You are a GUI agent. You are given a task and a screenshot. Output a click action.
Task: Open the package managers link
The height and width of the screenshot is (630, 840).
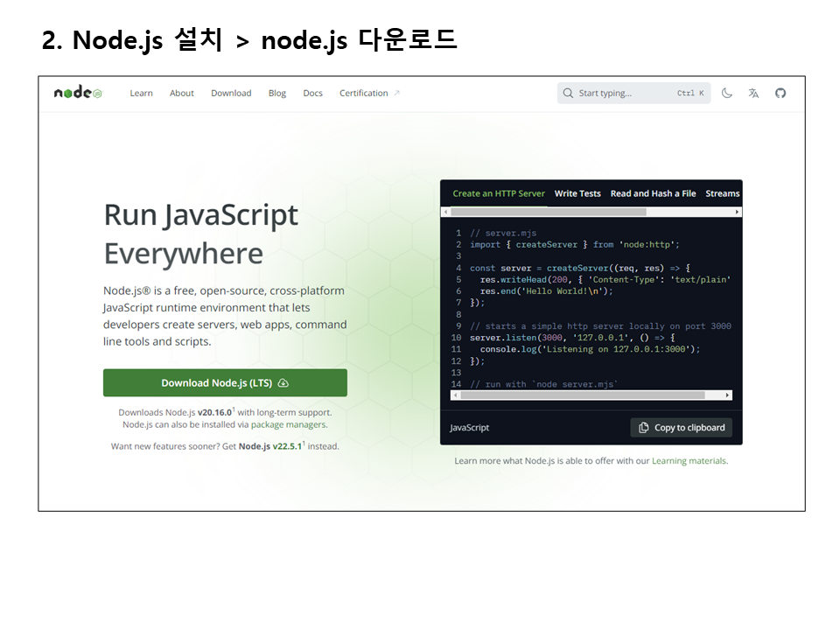point(288,425)
